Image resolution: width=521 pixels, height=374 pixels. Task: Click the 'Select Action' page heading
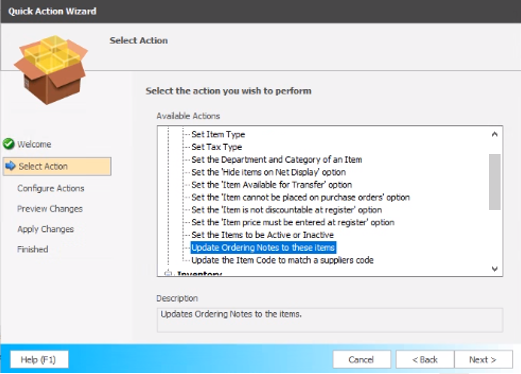(139, 40)
